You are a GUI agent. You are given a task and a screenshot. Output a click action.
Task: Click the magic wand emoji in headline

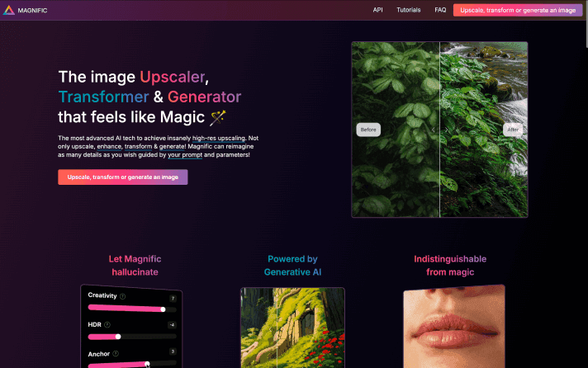(217, 117)
